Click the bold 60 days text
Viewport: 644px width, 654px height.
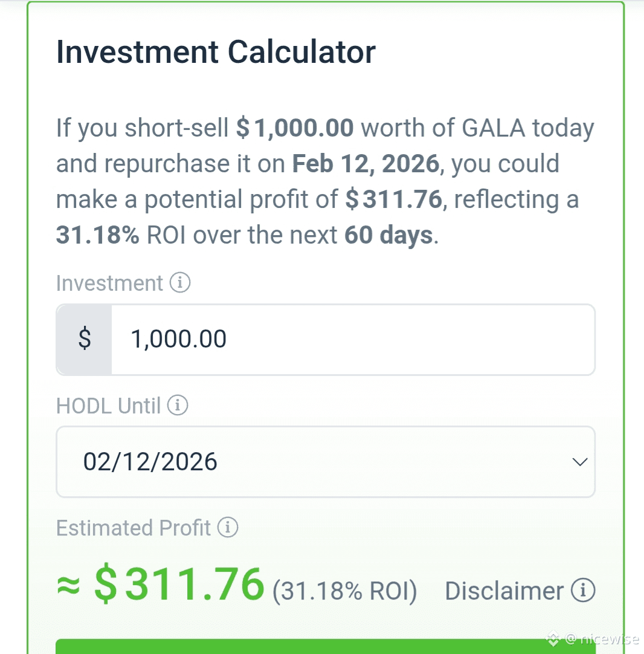click(x=388, y=235)
